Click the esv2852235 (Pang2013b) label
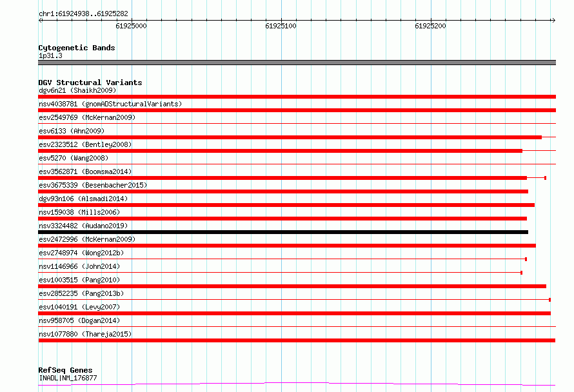The width and height of the screenshot is (574, 392). point(81,293)
